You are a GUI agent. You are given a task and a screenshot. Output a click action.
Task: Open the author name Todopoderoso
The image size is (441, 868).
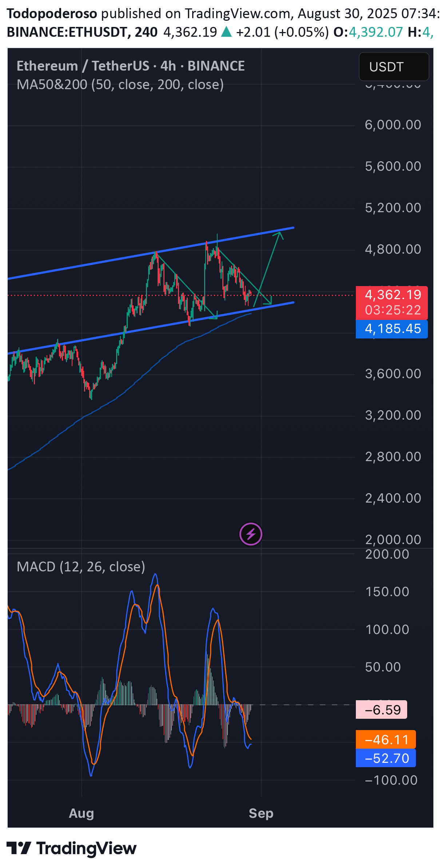coord(52,13)
